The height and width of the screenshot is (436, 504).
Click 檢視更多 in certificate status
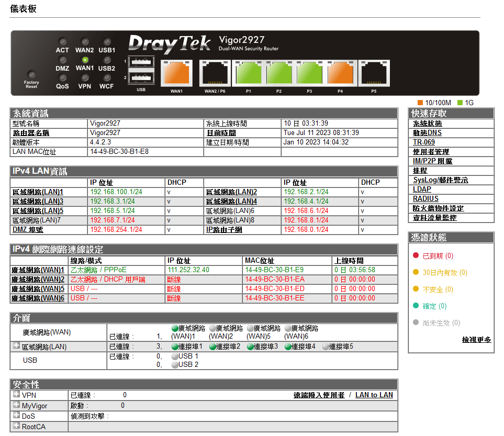tap(476, 340)
